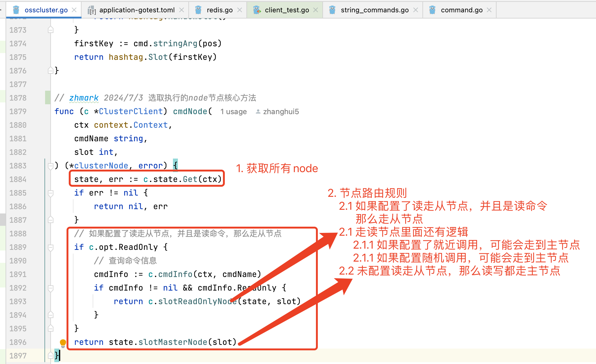This screenshot has width=596, height=364.
Task: Click the ossluster.go gopher file icon
Action: (16, 10)
